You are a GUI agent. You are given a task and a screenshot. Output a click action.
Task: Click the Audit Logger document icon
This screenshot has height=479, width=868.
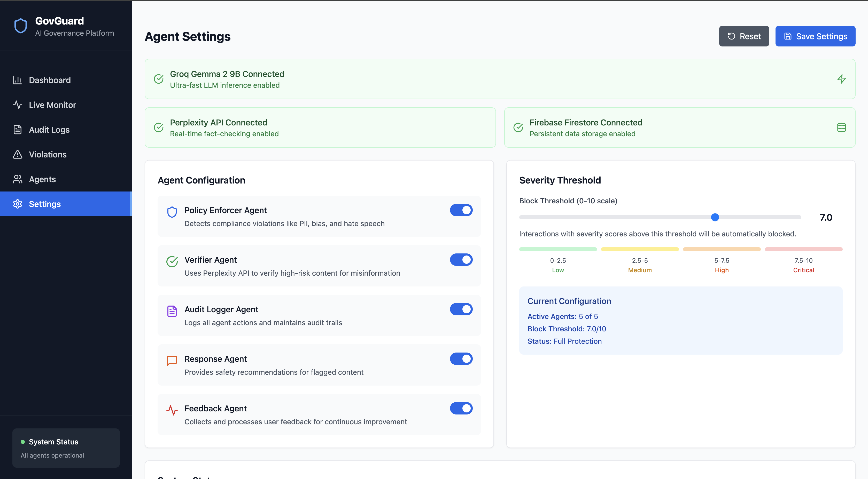tap(172, 311)
